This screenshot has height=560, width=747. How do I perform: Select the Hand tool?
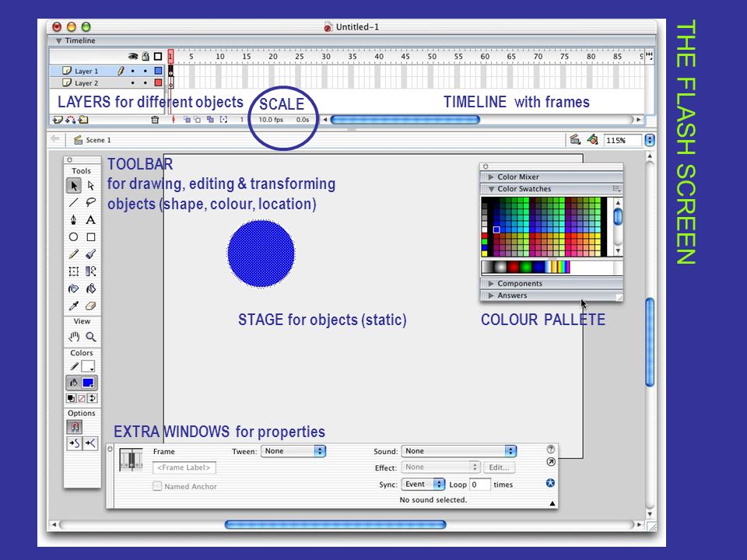tap(73, 337)
